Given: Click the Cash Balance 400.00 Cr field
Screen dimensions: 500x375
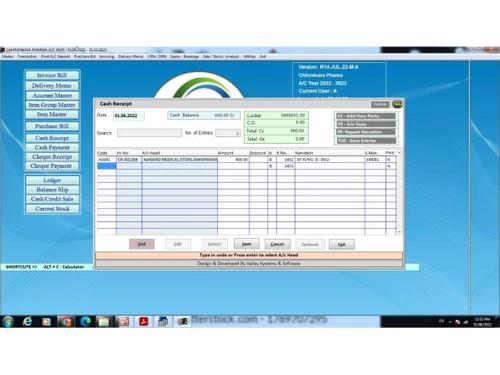Looking at the screenshot, I should click(204, 115).
